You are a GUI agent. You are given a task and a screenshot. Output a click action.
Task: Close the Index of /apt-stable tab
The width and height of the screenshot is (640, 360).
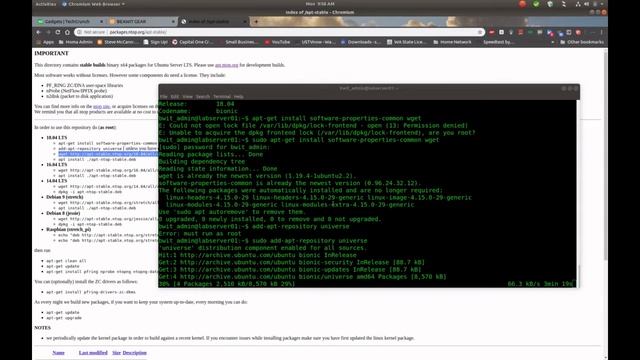245,22
